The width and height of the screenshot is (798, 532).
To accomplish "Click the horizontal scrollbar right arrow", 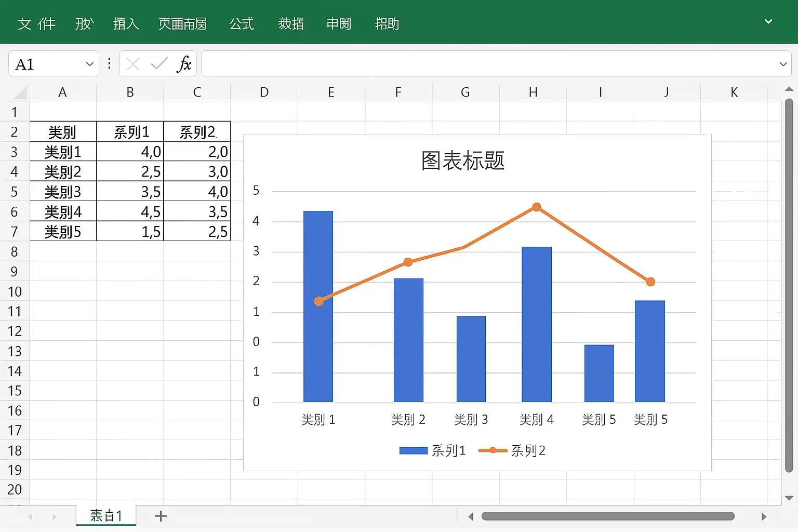I will coord(764,516).
